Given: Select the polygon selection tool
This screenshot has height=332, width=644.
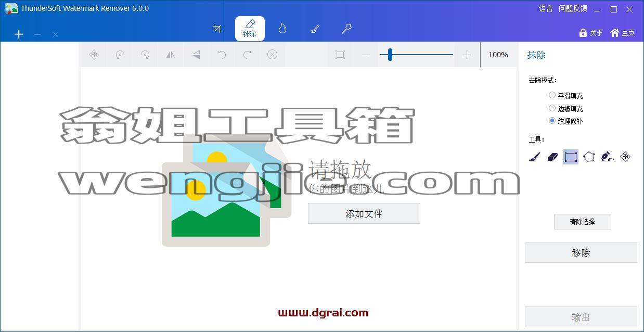Looking at the screenshot, I should point(589,157).
